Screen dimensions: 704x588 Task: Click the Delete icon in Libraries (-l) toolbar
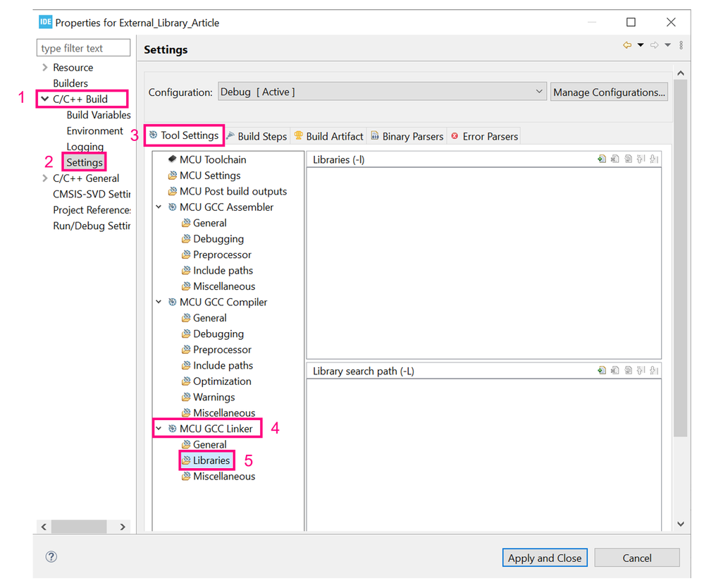click(615, 159)
